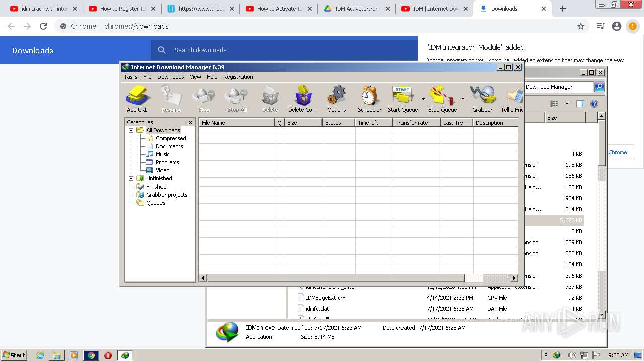
Task: Open the Explorer help icon
Action: [x=594, y=104]
